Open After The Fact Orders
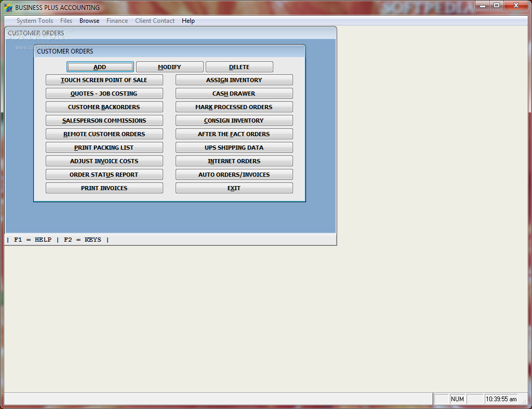 pos(234,134)
